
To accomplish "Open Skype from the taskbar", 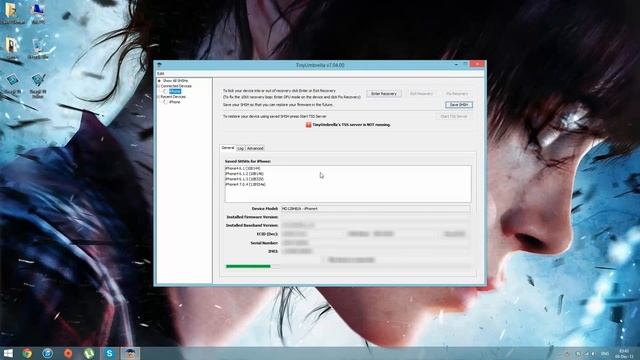I will click(x=109, y=353).
